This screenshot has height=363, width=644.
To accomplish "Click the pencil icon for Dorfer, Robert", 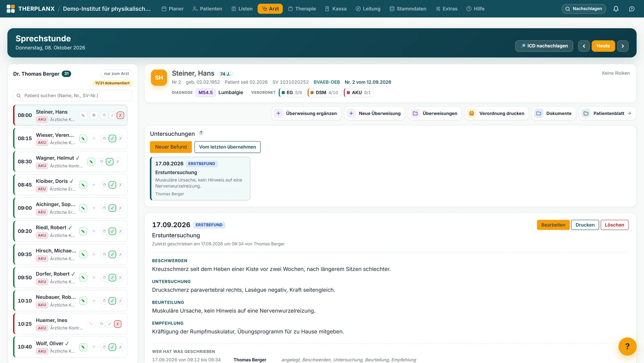I will (x=83, y=278).
